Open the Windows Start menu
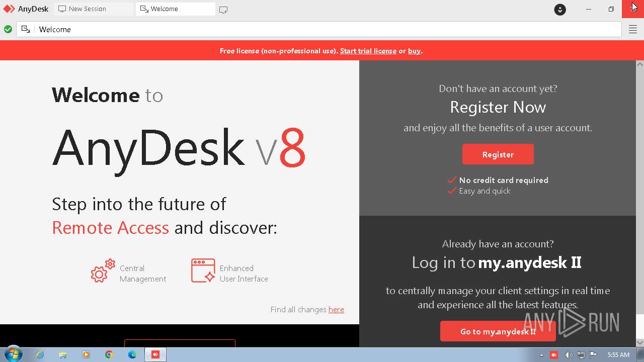This screenshot has height=362, width=644. tap(13, 354)
